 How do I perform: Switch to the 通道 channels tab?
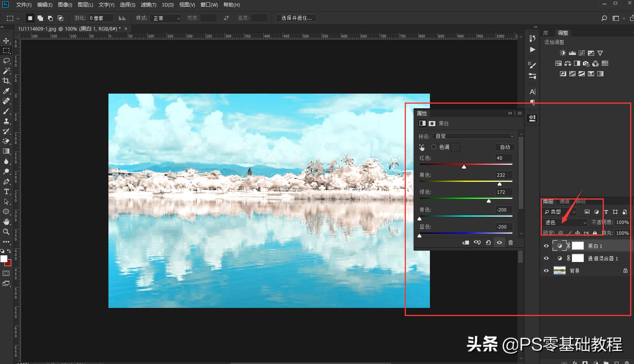click(564, 202)
